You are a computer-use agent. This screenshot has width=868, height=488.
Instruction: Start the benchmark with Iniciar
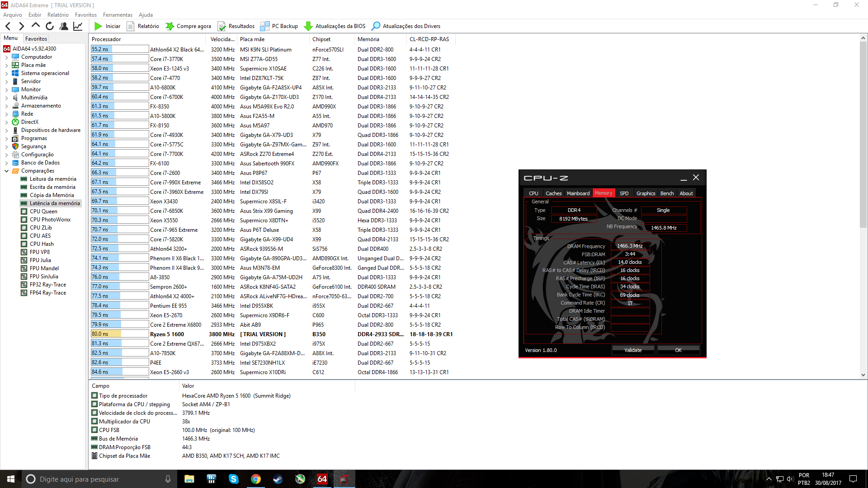click(x=108, y=26)
